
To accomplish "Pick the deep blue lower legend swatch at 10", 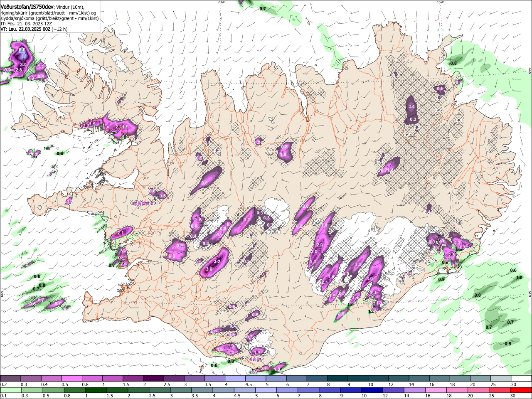I will pyautogui.click(x=372, y=390).
